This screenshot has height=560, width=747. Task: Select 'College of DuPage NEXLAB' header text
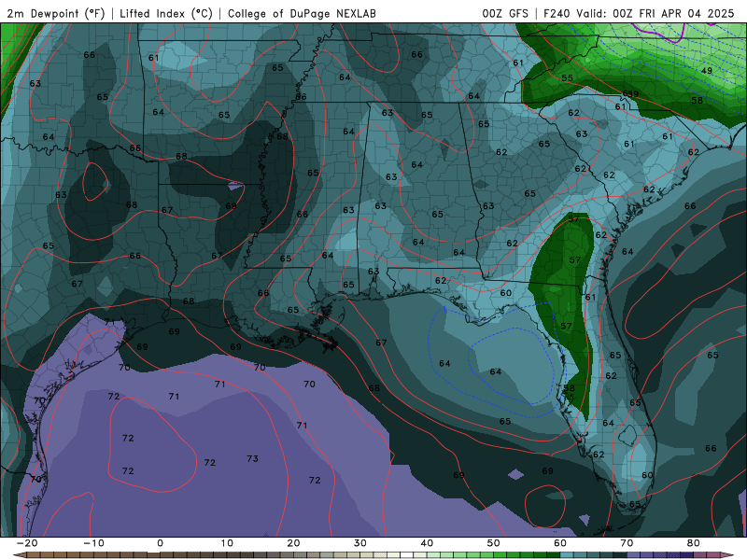tap(302, 13)
